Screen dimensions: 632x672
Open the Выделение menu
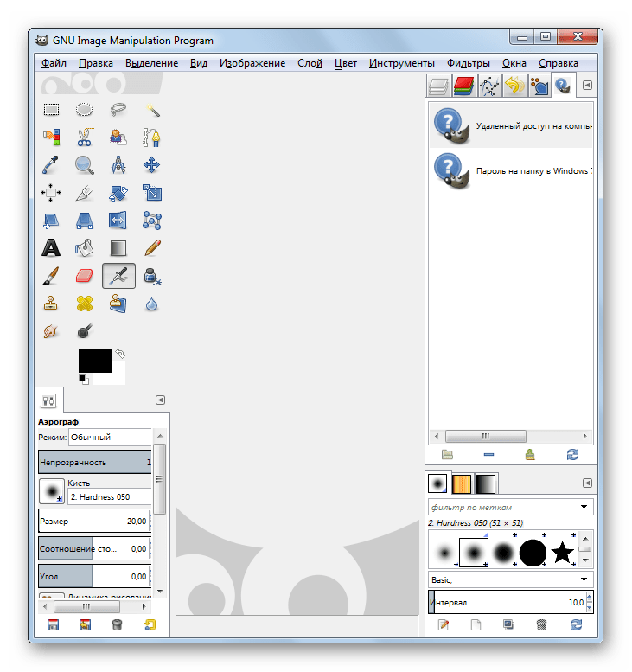tap(151, 63)
